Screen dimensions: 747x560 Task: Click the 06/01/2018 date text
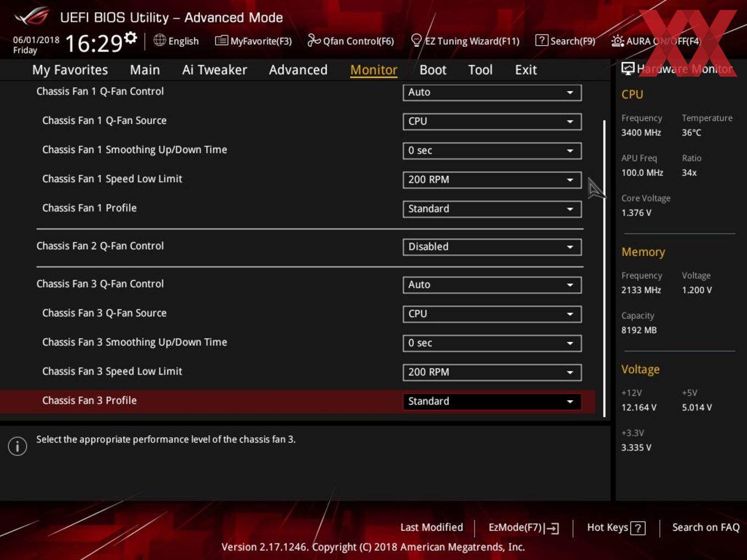(x=36, y=40)
